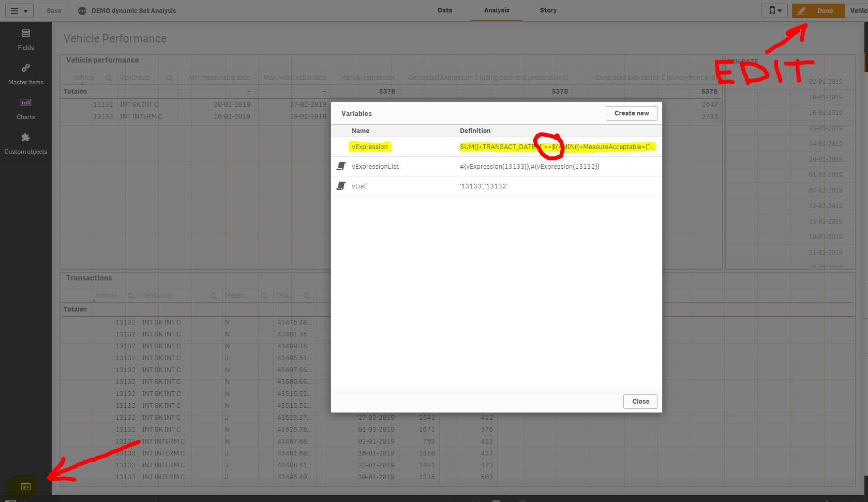Open the navigation menu dropdown
868x502 pixels.
[19, 10]
